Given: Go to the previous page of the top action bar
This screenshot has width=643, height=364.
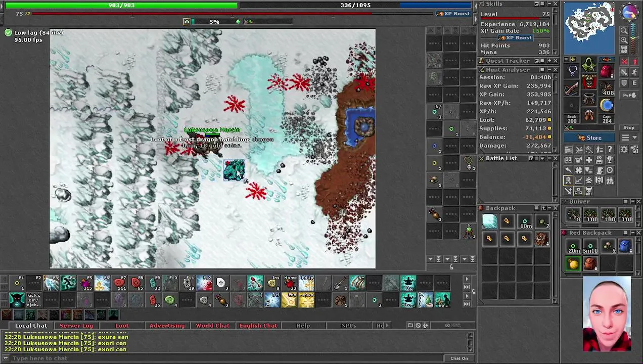Looking at the screenshot, I should point(4,278).
